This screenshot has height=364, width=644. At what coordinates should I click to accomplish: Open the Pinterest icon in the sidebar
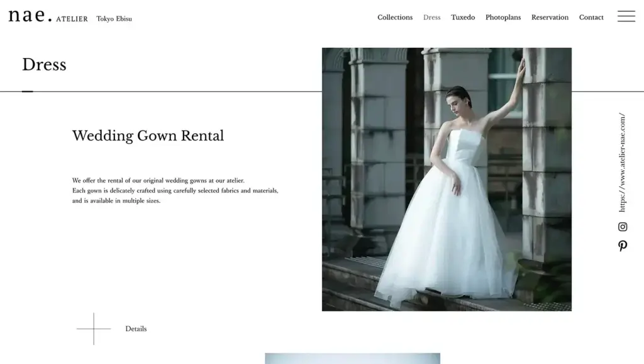623,246
